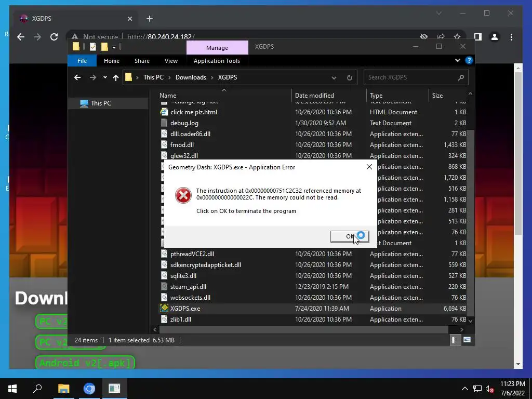This screenshot has height=399, width=532.
Task: Select steam_api.dll file
Action: pos(188,286)
